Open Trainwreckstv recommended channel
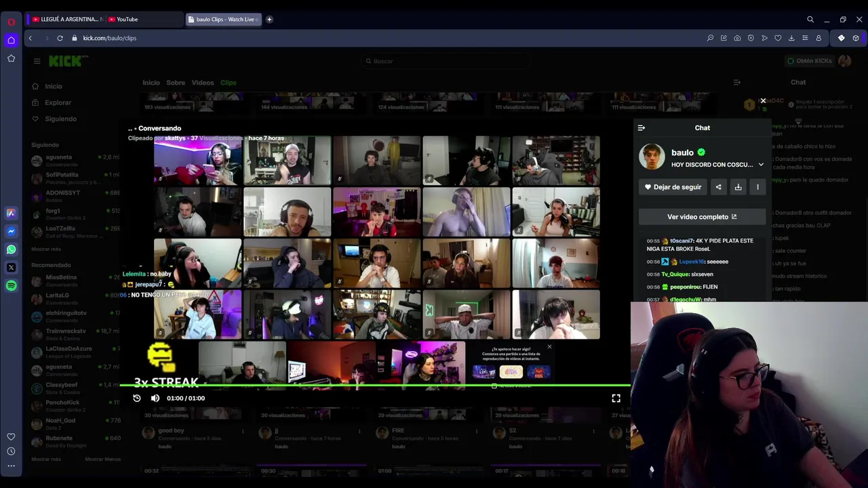Viewport: 868px width, 488px height. click(75, 334)
